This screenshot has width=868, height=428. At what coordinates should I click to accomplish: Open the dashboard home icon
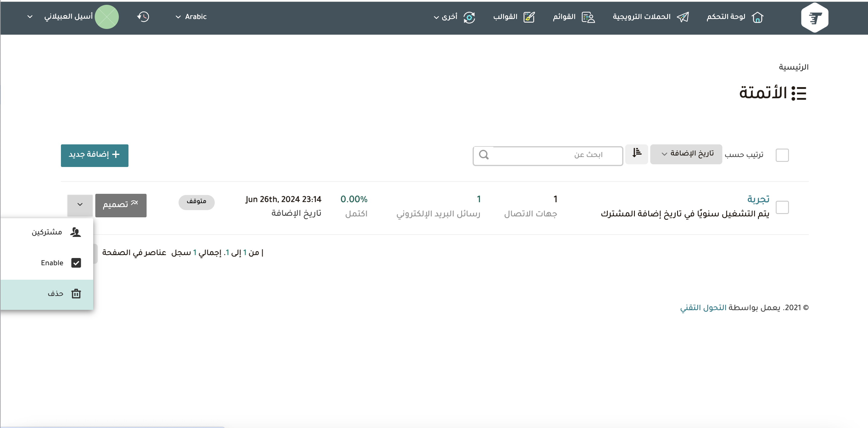(x=757, y=17)
